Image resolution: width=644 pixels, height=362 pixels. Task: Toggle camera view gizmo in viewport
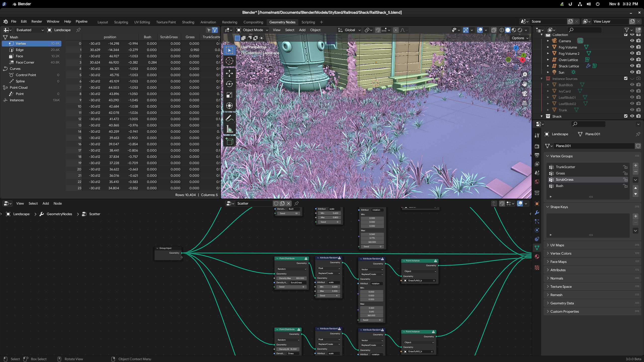(x=525, y=94)
